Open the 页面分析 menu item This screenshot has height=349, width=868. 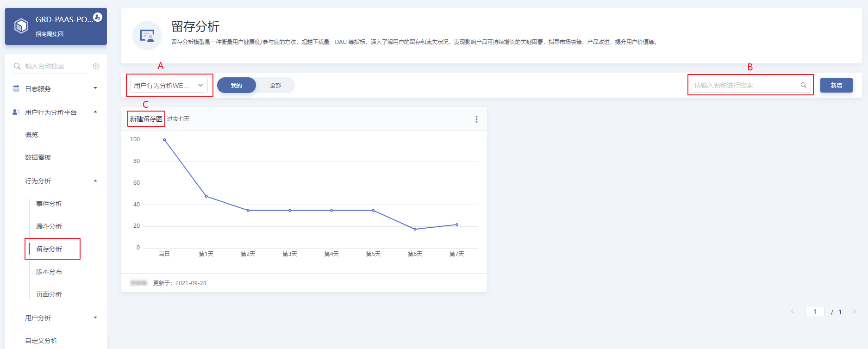[49, 294]
